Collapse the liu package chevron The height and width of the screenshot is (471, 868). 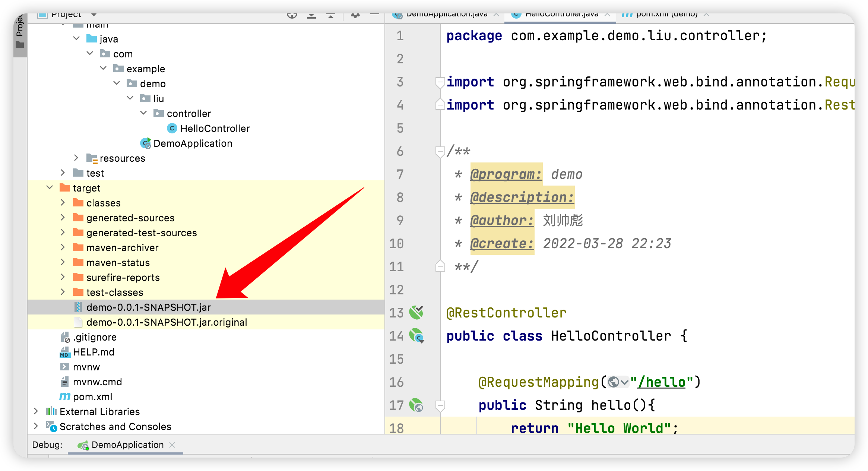[130, 98]
